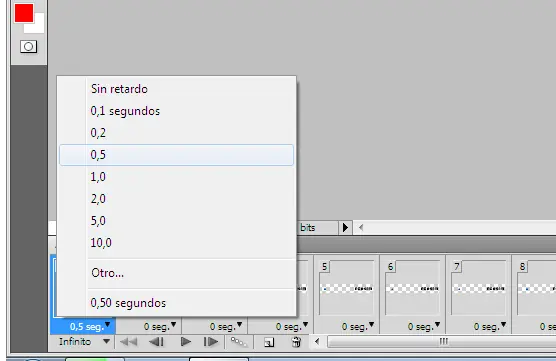
Task: Play the animation
Action: 185,342
